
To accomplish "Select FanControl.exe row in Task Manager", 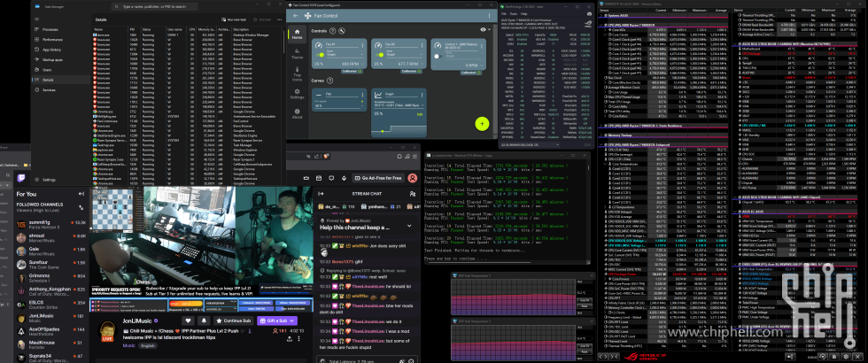I will (188, 120).
